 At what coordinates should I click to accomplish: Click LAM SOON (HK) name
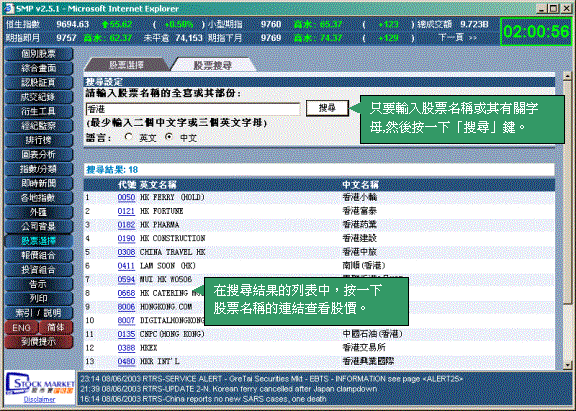coord(168,266)
